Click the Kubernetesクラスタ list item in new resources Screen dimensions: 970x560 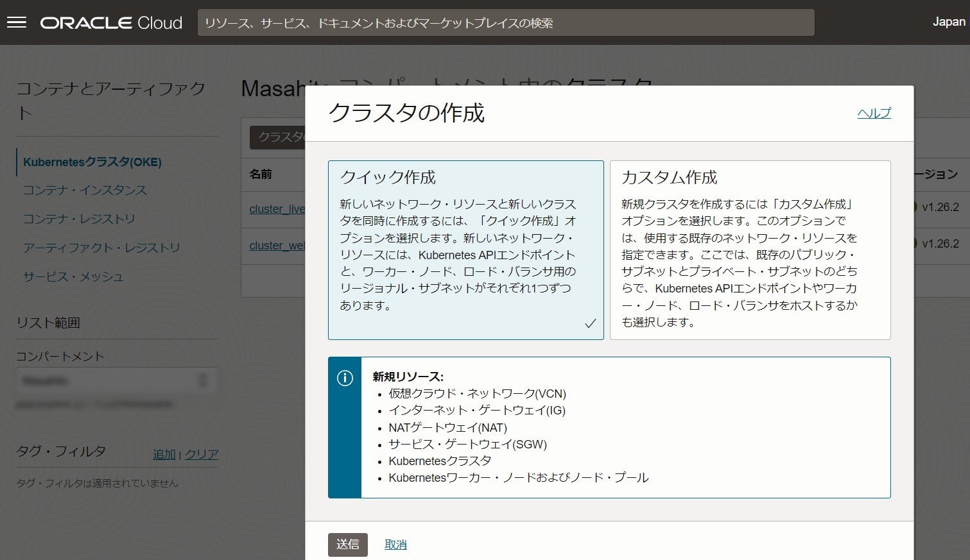pyautogui.click(x=440, y=461)
